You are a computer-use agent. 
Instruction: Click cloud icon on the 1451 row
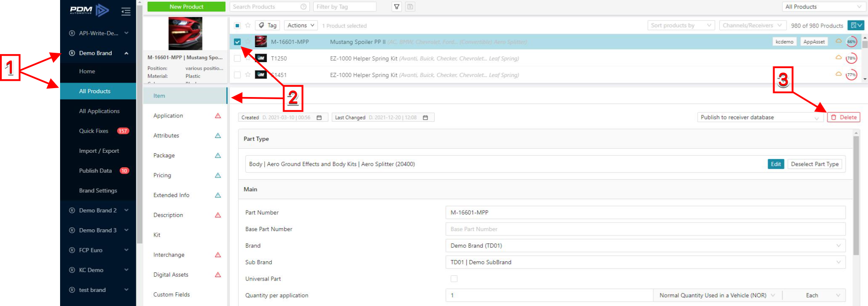coord(838,74)
